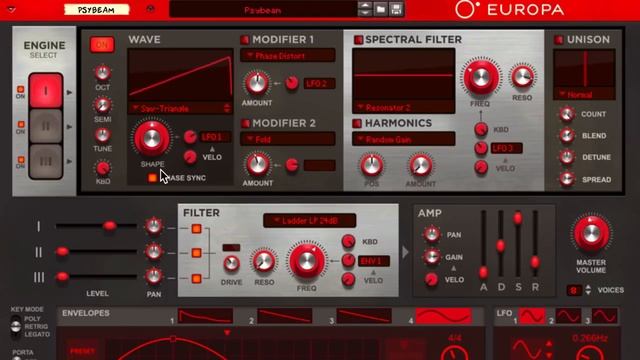This screenshot has height=360, width=640.
Task: Click the OCT knob
Action: 102,73
